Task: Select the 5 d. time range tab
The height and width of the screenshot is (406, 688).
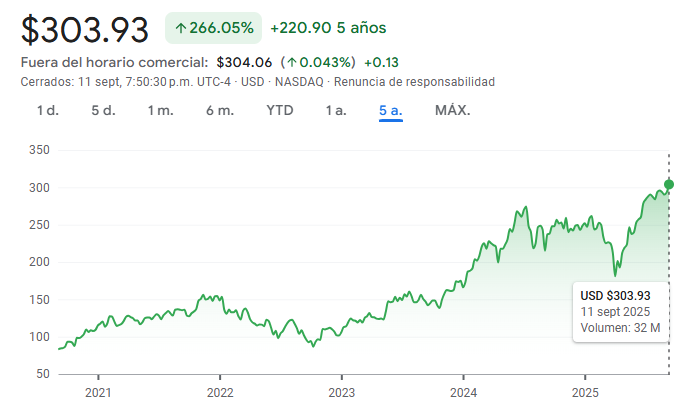Action: click(x=104, y=111)
